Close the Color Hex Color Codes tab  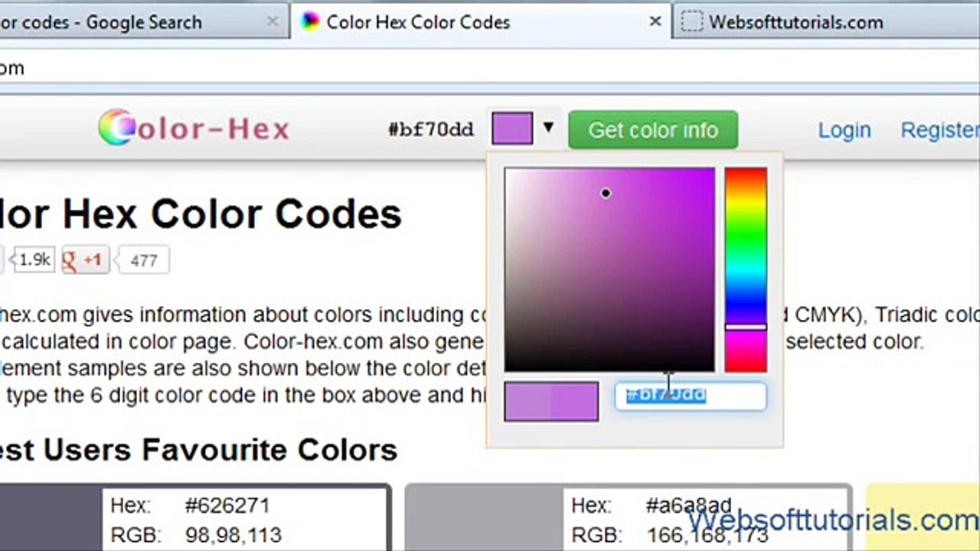pos(655,22)
